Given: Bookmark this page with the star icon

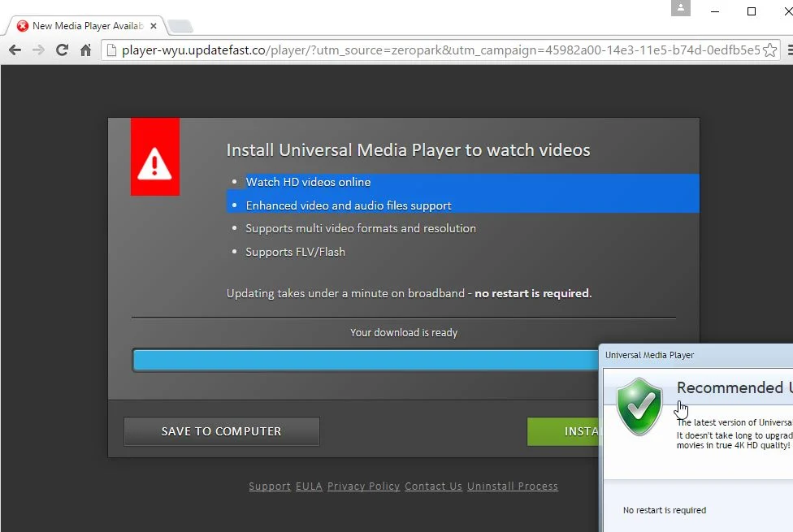Looking at the screenshot, I should [769, 50].
